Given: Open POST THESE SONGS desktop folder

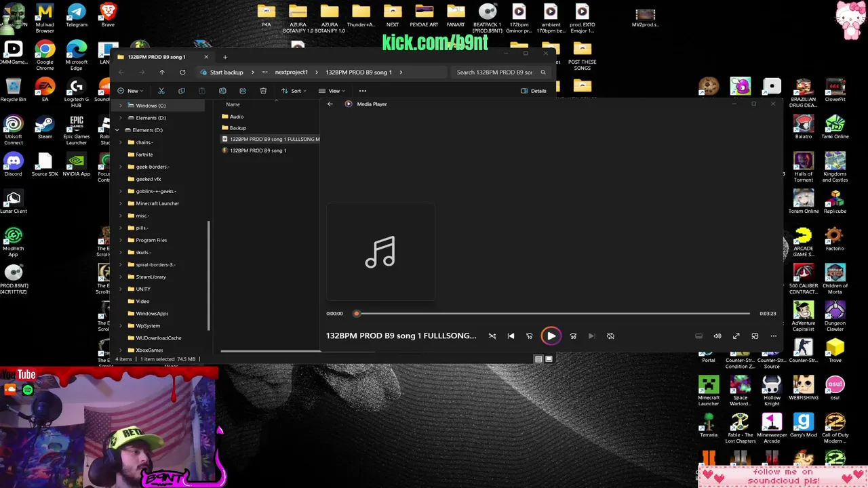Looking at the screenshot, I should click(x=582, y=56).
